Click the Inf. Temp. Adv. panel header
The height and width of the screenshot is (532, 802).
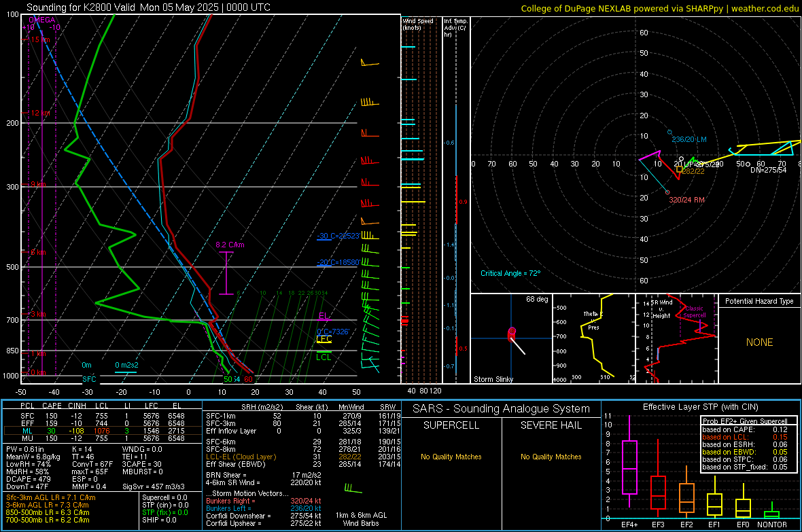pyautogui.click(x=455, y=28)
